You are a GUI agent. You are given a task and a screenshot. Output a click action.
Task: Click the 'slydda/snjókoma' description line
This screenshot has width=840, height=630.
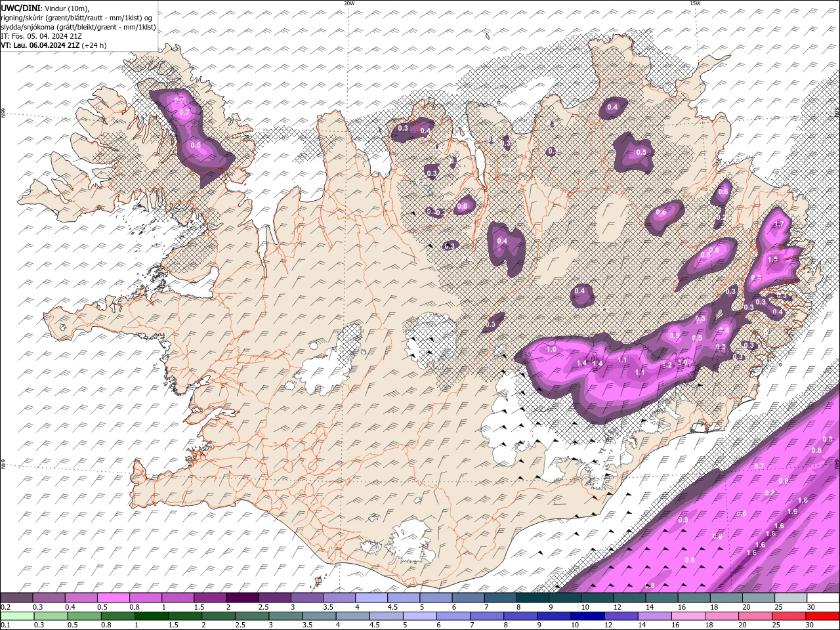tap(78, 27)
